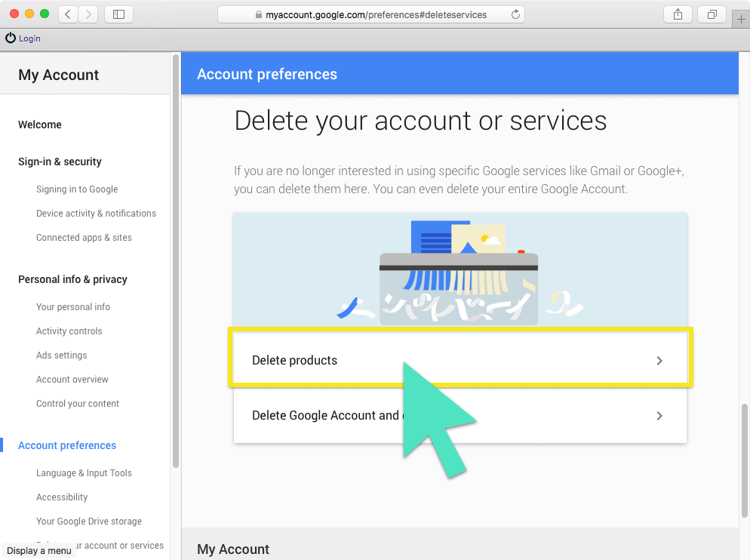Select Your personal info

coord(73,307)
